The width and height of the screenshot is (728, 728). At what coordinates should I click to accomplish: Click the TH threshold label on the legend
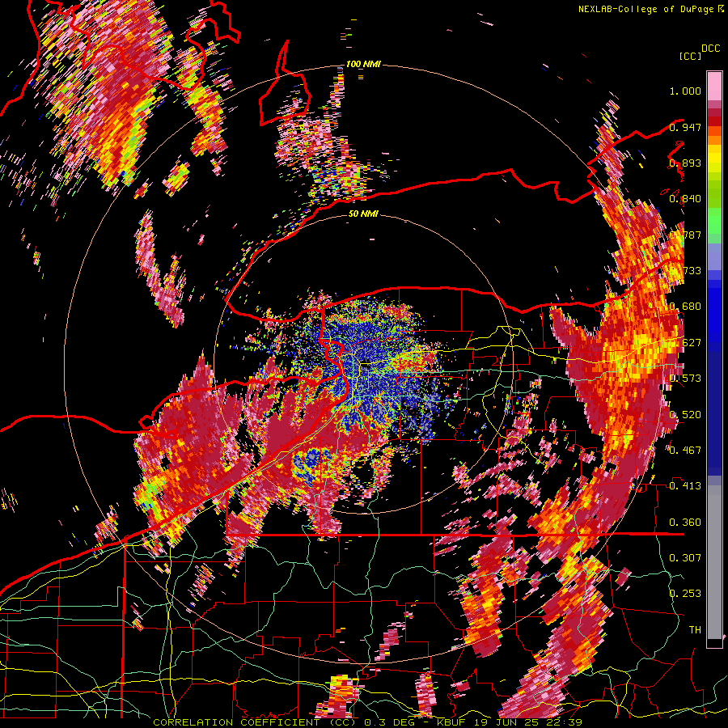[695, 630]
